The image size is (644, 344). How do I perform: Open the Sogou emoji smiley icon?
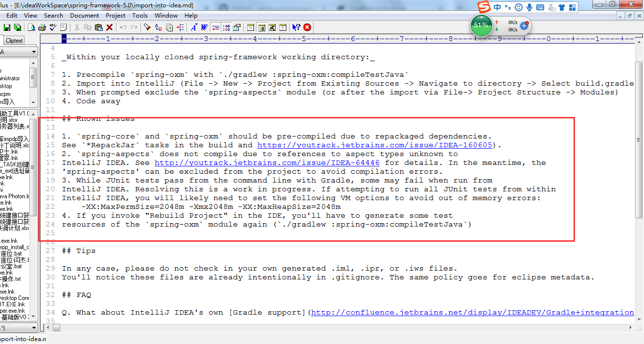point(518,7)
